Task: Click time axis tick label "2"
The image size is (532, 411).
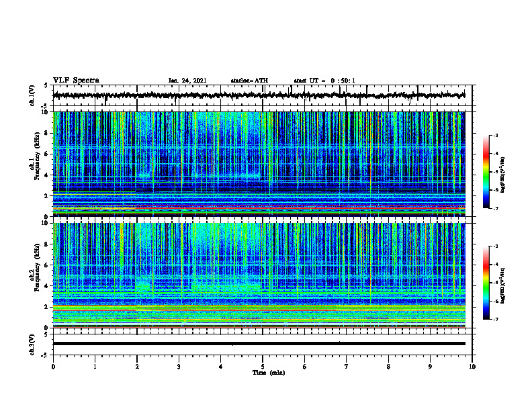Action: pos(137,367)
